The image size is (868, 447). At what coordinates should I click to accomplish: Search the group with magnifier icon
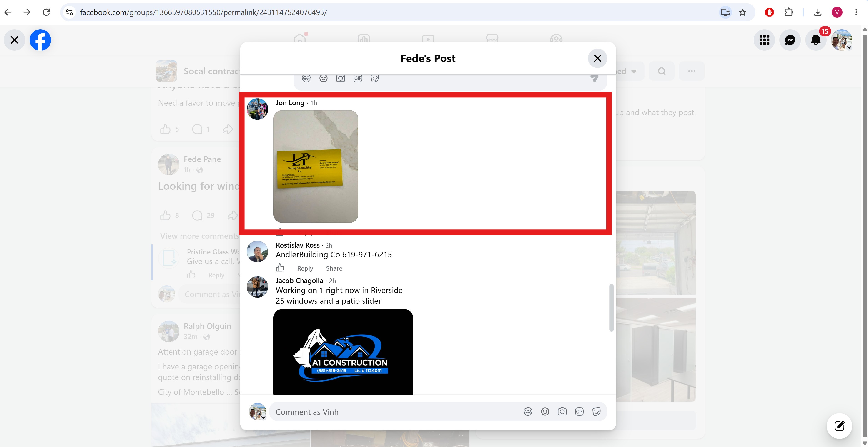coord(662,71)
